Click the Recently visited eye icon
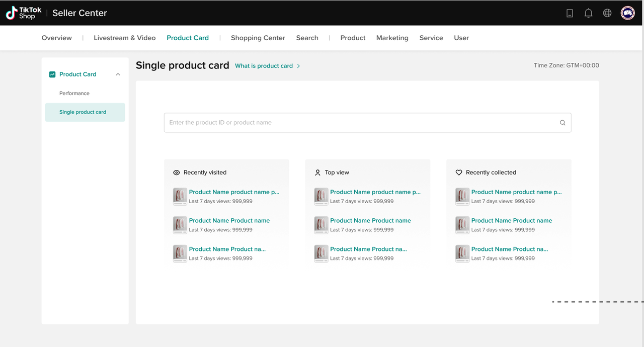 click(177, 172)
